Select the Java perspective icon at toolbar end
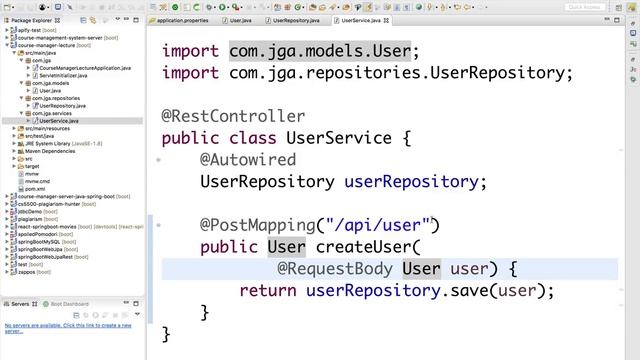This screenshot has height=360, width=640. pyautogui.click(x=633, y=7)
